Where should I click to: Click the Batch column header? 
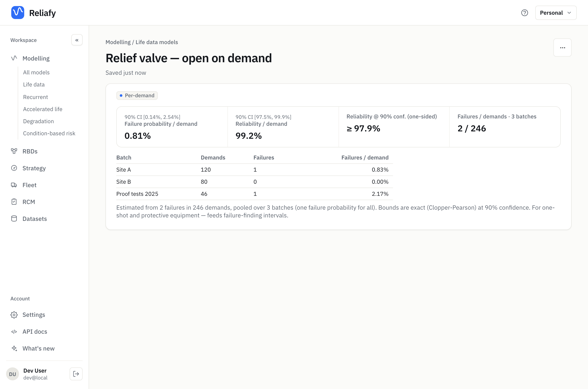pyautogui.click(x=124, y=158)
